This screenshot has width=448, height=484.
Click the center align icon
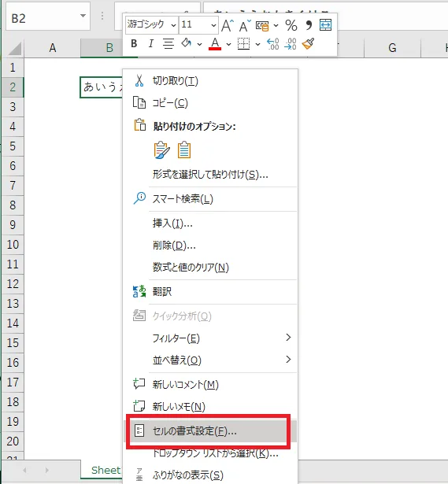168,43
